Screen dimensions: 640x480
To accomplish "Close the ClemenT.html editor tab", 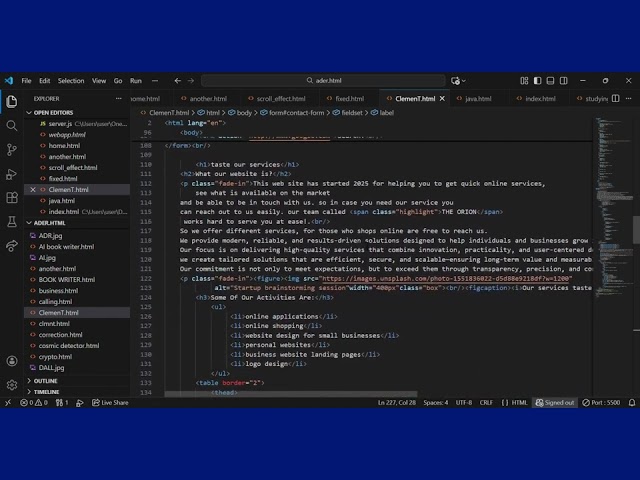I will click(x=442, y=98).
